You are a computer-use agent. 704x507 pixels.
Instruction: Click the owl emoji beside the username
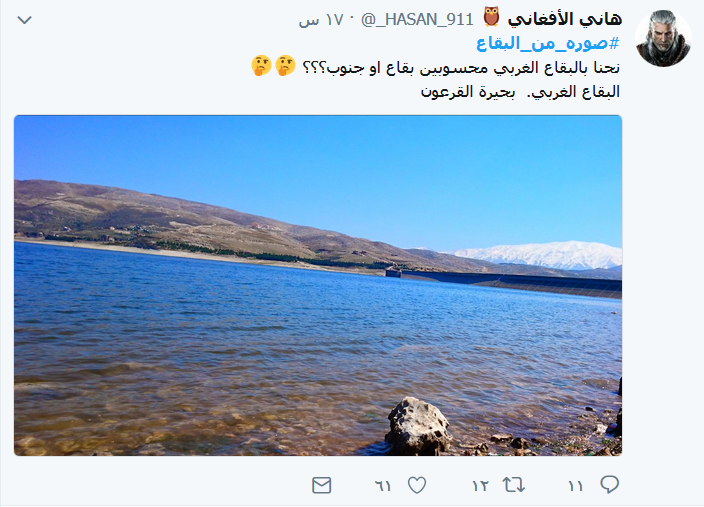coord(491,18)
